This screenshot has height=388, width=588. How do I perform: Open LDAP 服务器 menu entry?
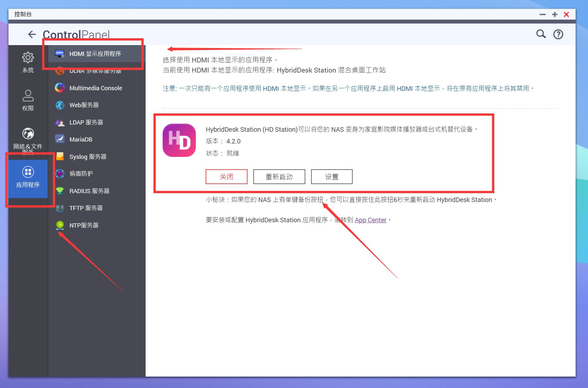point(97,122)
